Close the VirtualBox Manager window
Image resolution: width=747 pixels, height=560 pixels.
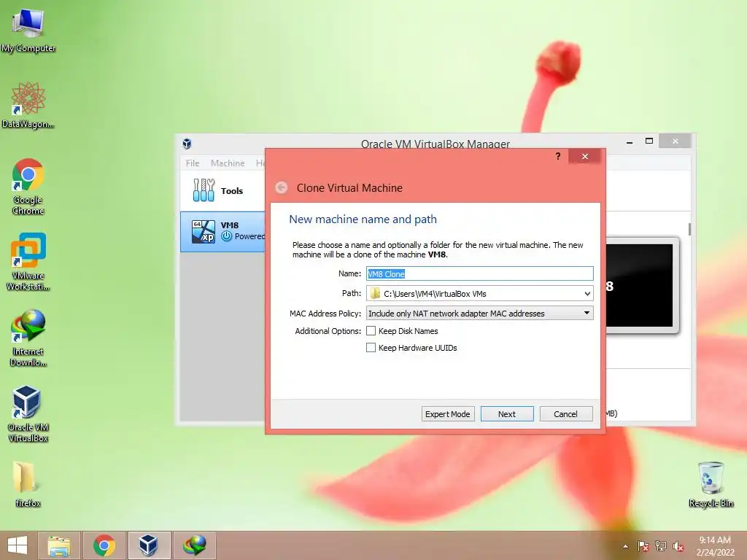coord(675,141)
